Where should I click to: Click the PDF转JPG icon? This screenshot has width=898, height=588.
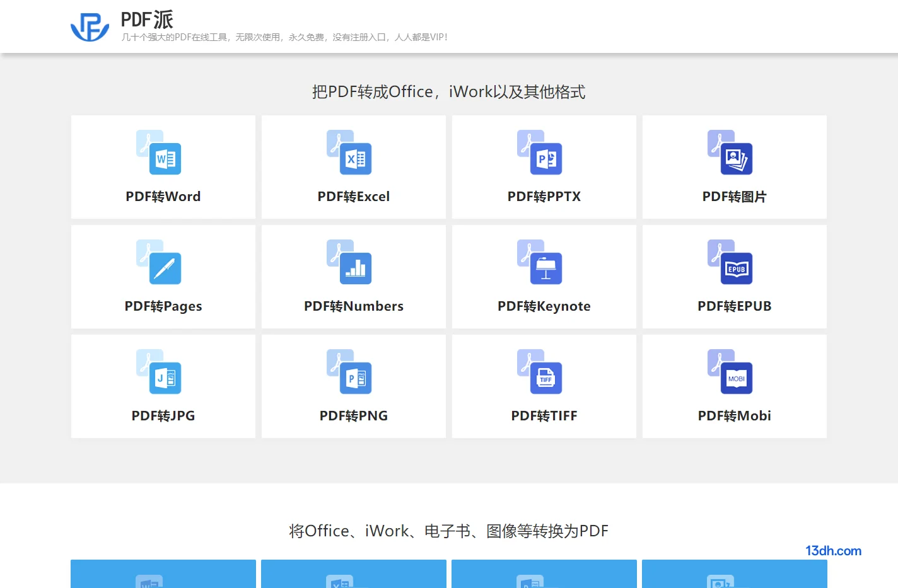[159, 372]
